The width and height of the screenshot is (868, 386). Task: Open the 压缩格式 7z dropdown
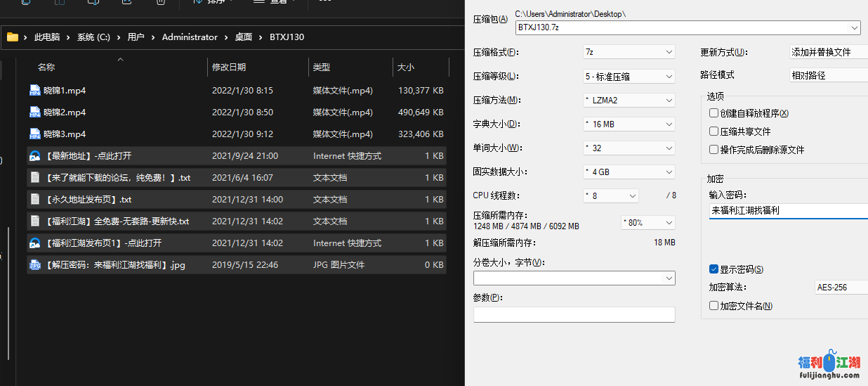pos(629,52)
